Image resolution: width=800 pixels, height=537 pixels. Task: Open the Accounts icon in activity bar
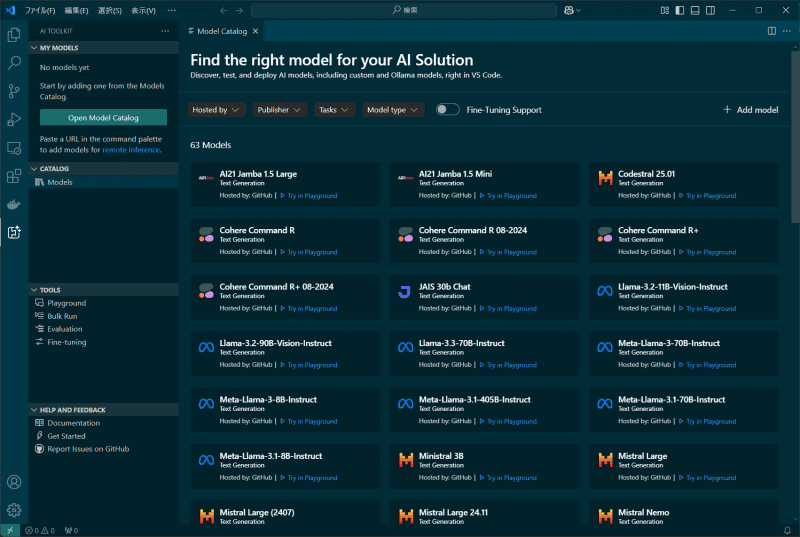click(x=14, y=482)
